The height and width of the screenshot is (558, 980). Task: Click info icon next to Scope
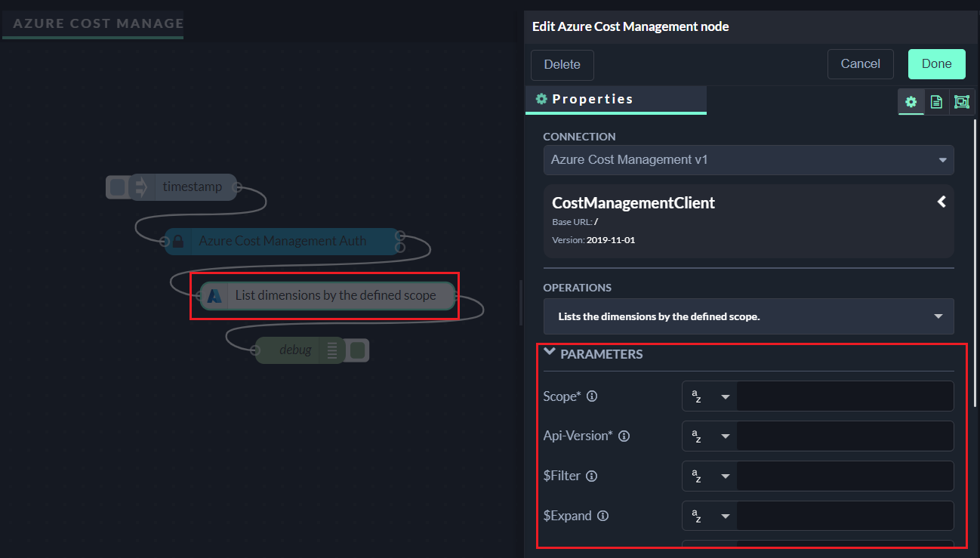pos(592,396)
